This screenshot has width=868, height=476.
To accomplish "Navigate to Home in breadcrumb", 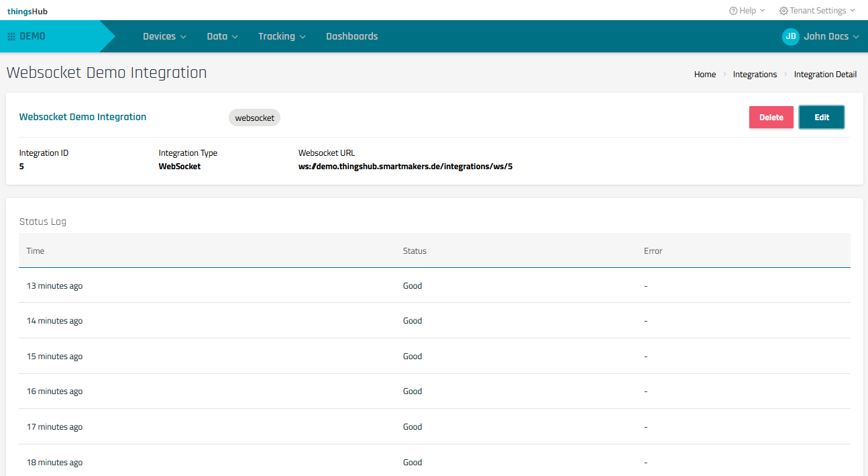I will coord(704,75).
